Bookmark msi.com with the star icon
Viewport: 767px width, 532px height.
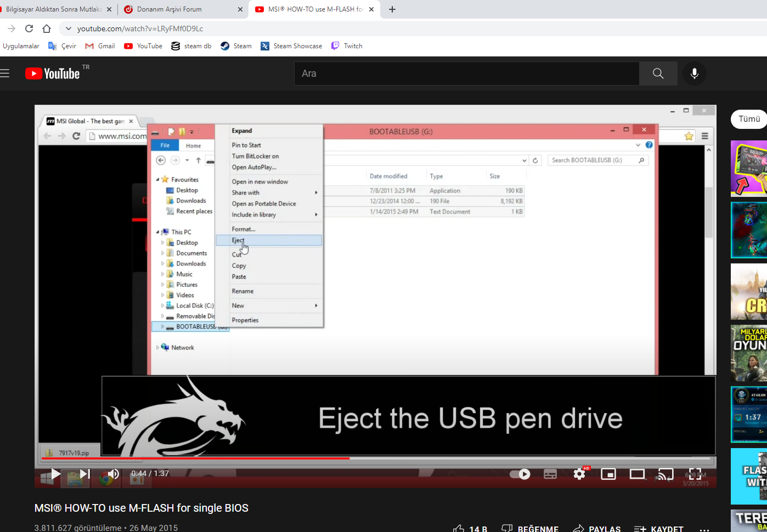689,136
